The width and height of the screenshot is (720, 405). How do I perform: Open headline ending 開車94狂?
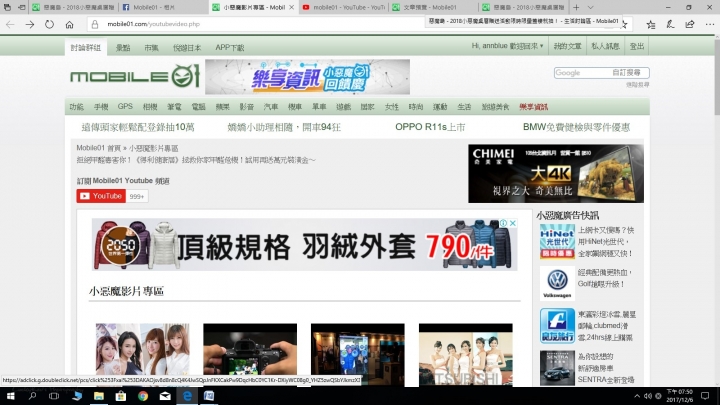pos(284,127)
